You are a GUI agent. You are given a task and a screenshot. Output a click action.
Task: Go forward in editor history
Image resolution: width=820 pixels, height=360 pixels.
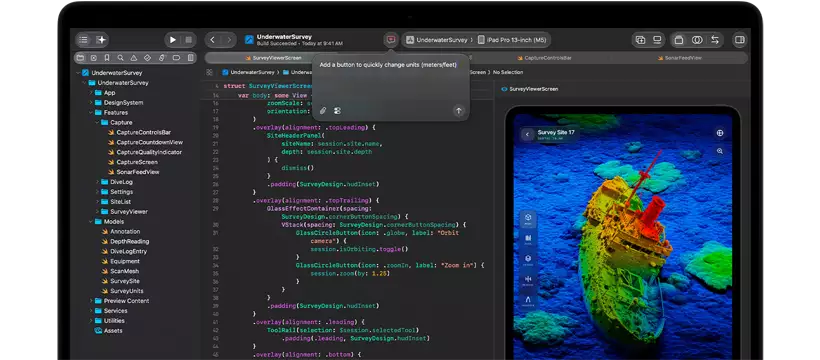tap(229, 40)
